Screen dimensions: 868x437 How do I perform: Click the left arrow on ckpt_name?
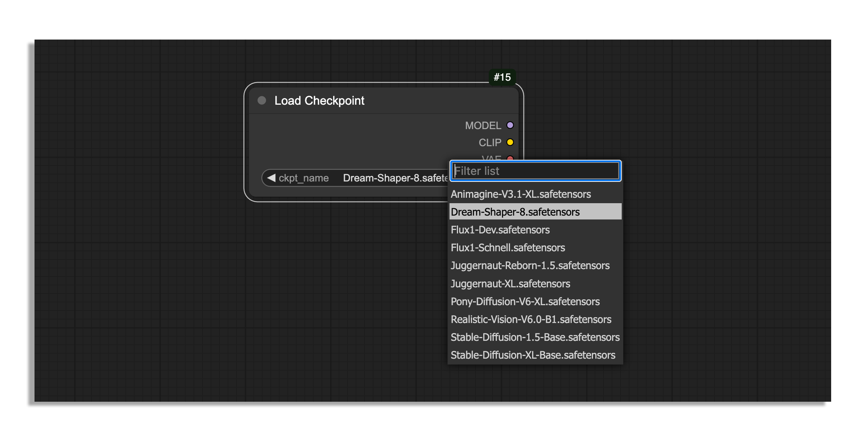pos(271,178)
